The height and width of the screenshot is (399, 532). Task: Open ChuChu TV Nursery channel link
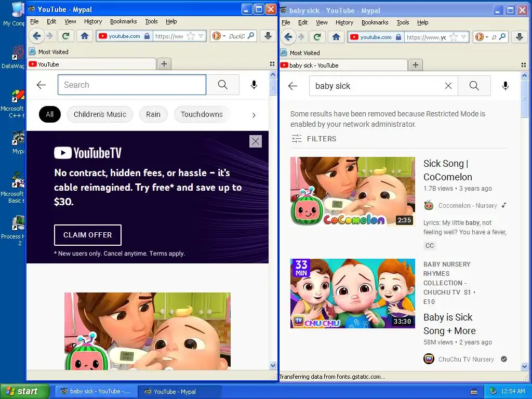(466, 360)
